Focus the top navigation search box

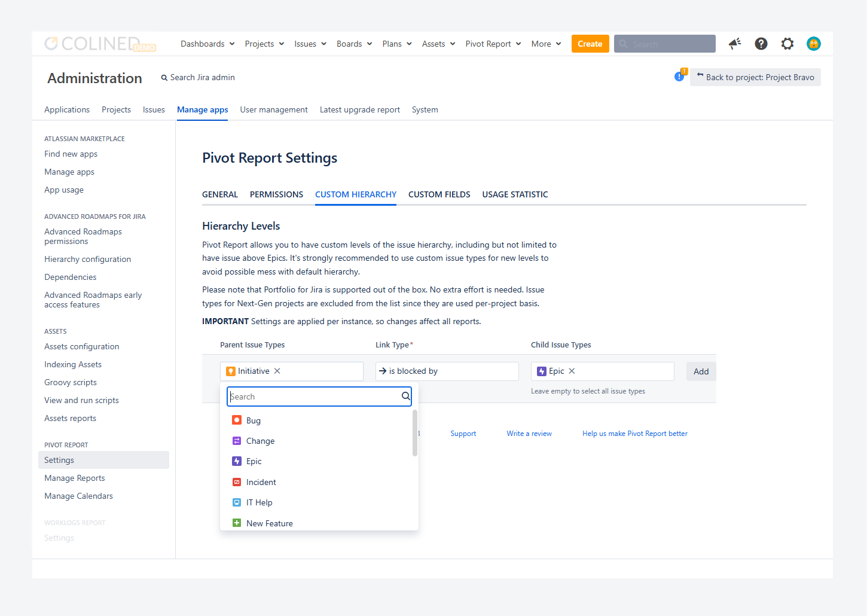(665, 44)
